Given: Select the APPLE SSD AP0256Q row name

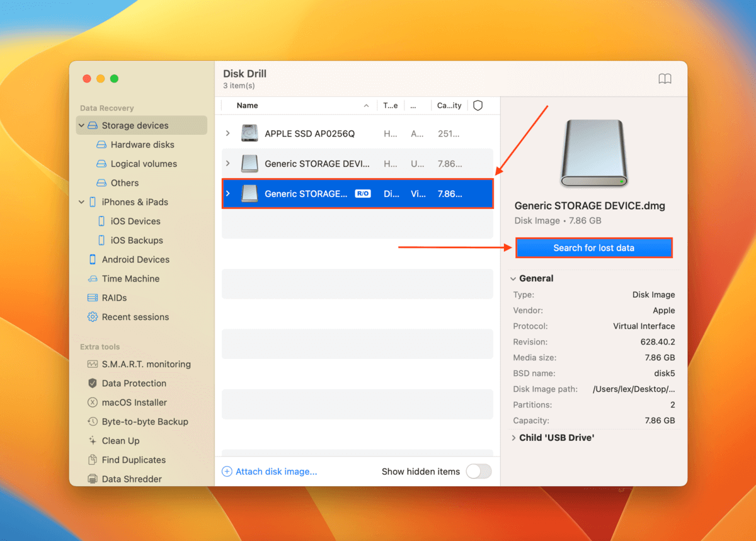Looking at the screenshot, I should coord(310,134).
